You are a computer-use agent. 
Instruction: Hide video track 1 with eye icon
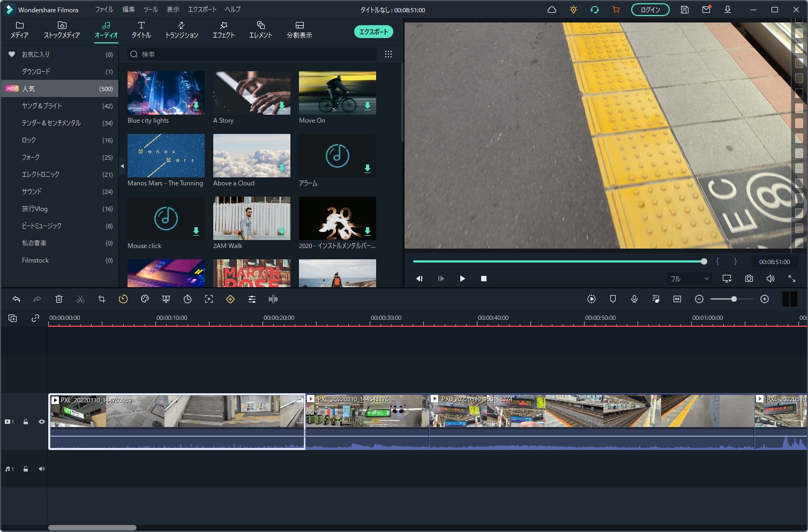pos(42,422)
